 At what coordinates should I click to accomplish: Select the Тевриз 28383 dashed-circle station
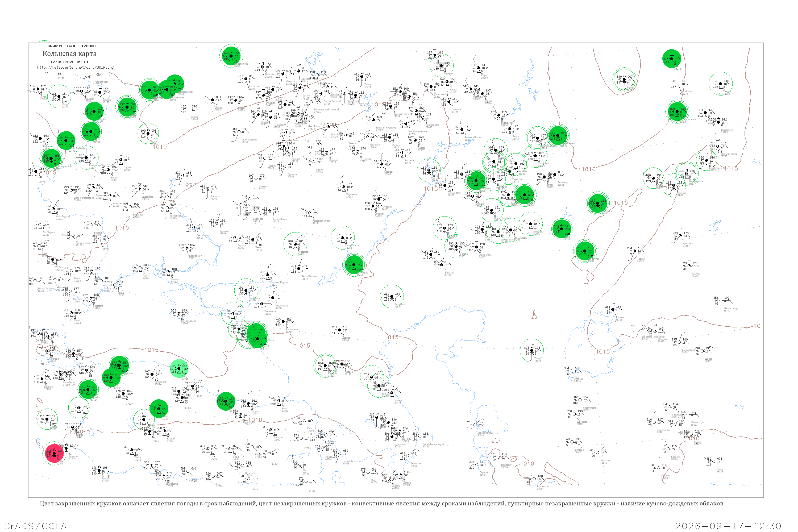pyautogui.click(x=720, y=84)
